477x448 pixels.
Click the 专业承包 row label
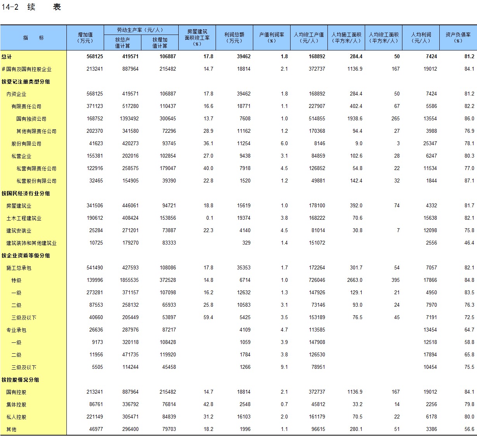tap(16, 330)
